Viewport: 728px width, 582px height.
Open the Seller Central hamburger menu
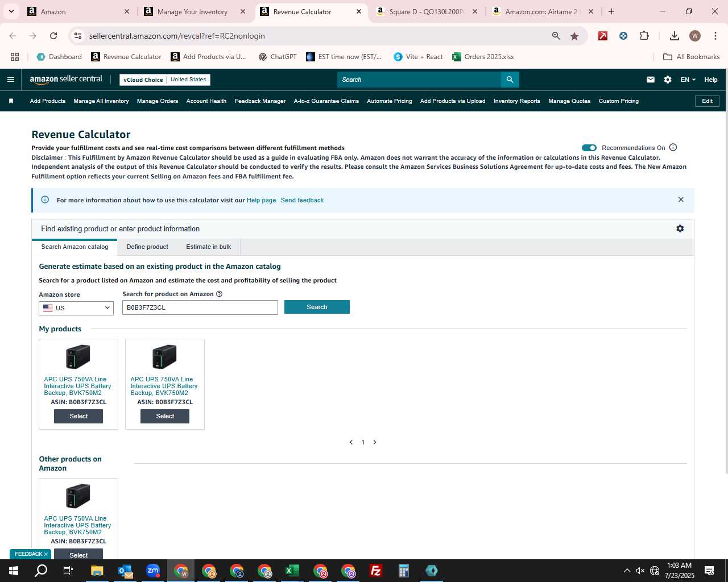pyautogui.click(x=10, y=80)
